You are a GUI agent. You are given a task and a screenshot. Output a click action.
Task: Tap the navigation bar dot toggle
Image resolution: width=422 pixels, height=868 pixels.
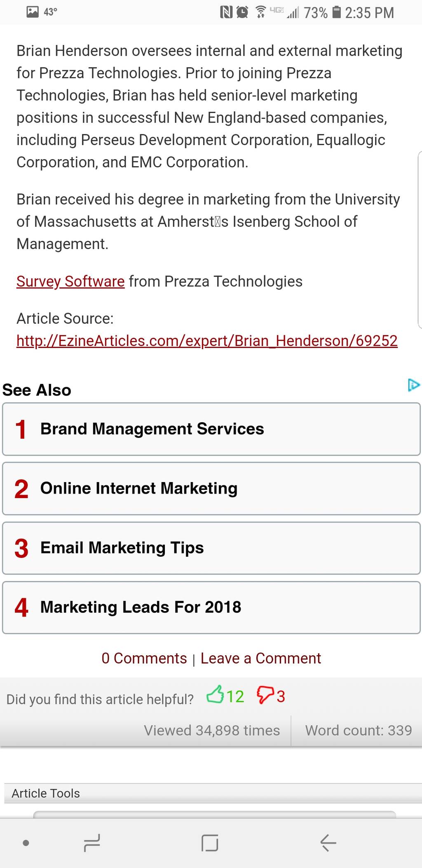[26, 843]
